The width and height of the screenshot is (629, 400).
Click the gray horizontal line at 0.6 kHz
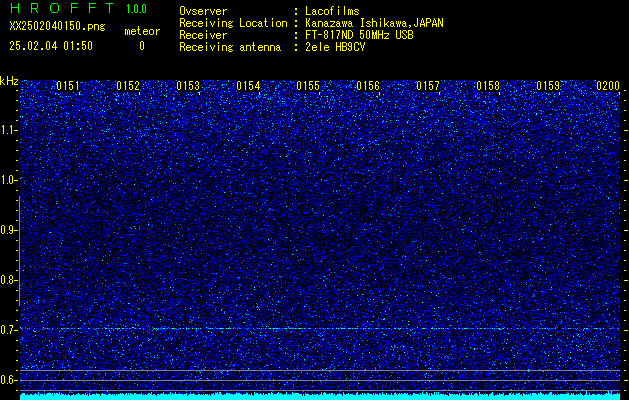[x=320, y=380]
